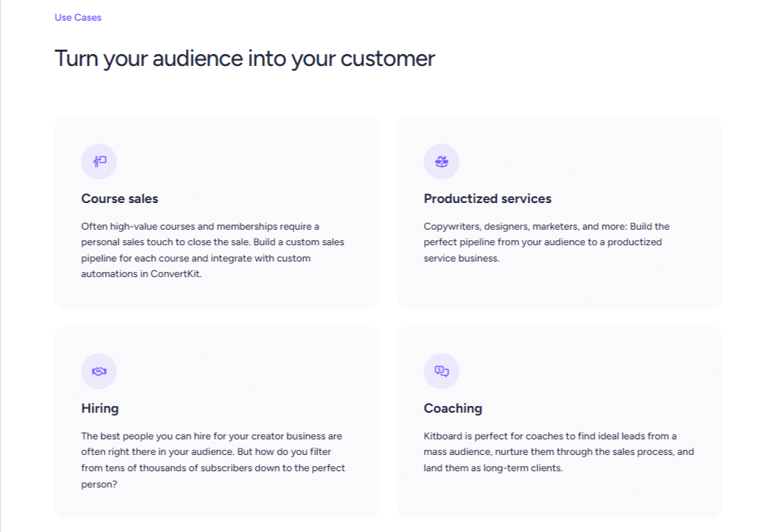Select the Course sales title
This screenshot has height=532, width=777.
119,199
